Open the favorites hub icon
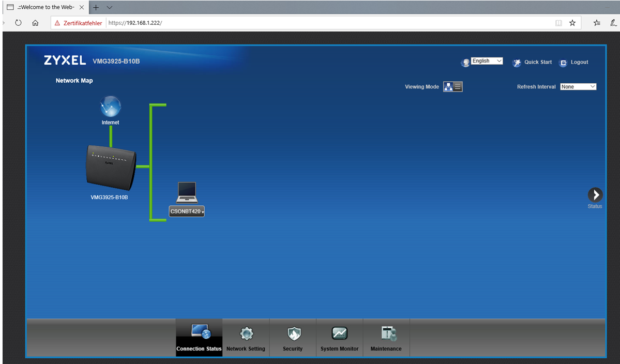Screen dimensions: 620x364 pos(597,23)
